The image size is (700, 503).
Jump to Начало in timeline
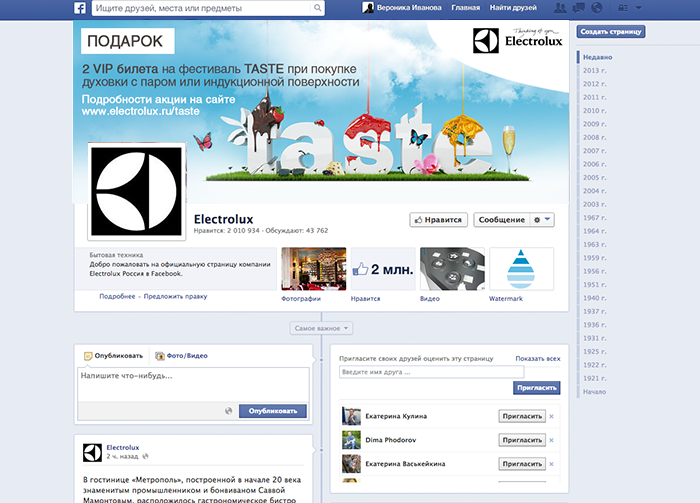(x=594, y=392)
